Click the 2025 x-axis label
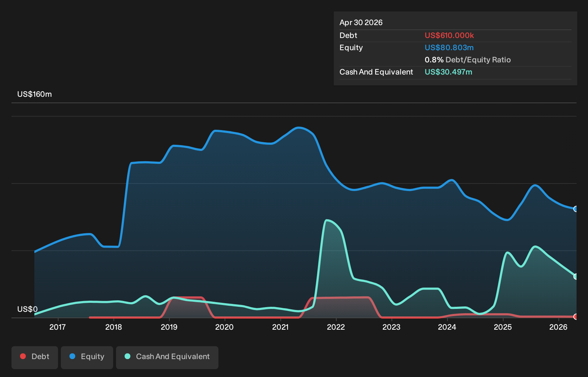Viewport: 588px width, 377px height. coord(503,327)
